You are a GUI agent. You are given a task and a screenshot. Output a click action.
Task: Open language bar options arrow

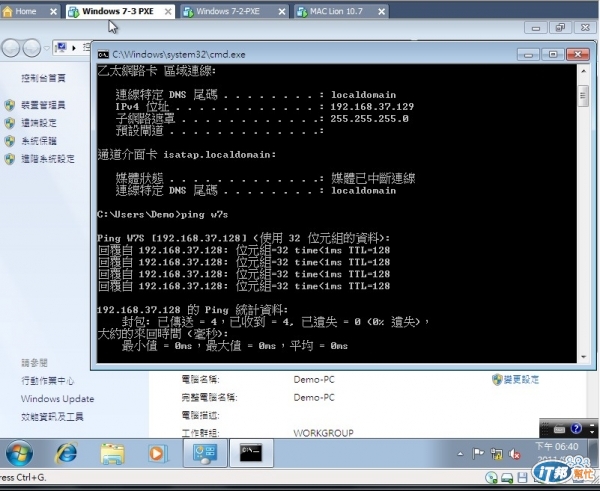592,432
